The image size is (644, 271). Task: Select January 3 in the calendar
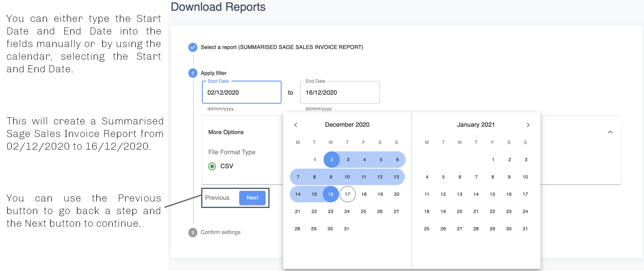tap(526, 160)
